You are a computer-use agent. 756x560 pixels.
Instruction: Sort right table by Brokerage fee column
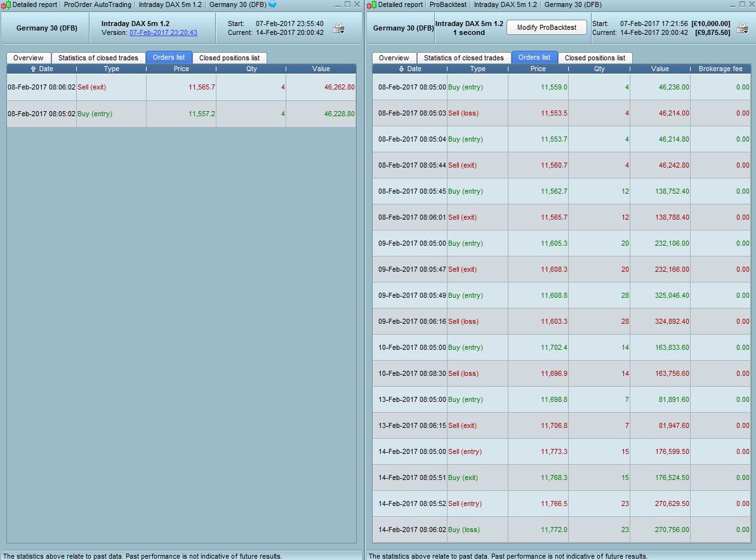pos(720,69)
